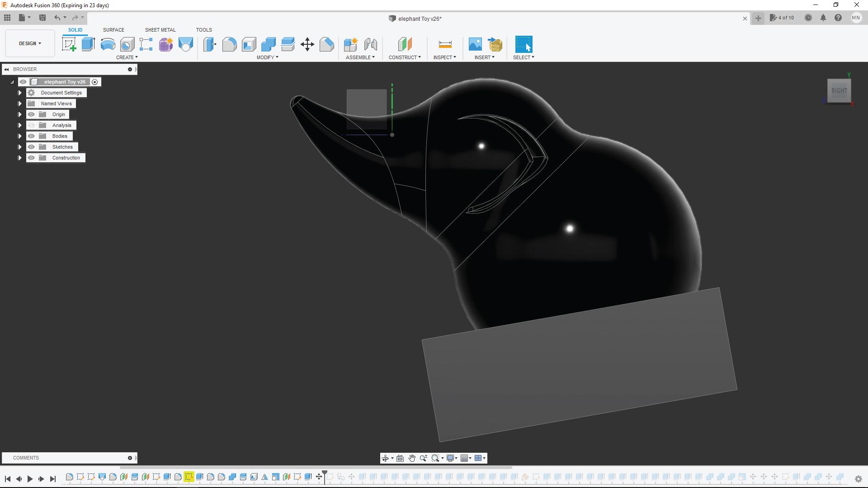Open the MN user profile button
The width and height of the screenshot is (868, 488).
[856, 18]
